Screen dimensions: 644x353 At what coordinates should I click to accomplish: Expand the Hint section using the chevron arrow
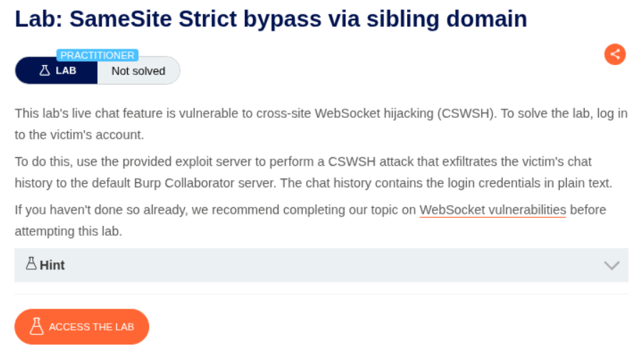coord(611,265)
